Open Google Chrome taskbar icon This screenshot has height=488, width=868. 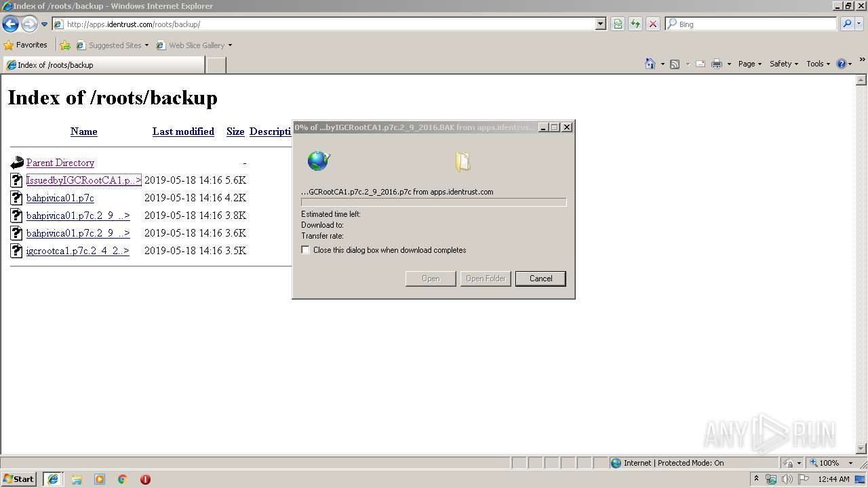point(123,479)
